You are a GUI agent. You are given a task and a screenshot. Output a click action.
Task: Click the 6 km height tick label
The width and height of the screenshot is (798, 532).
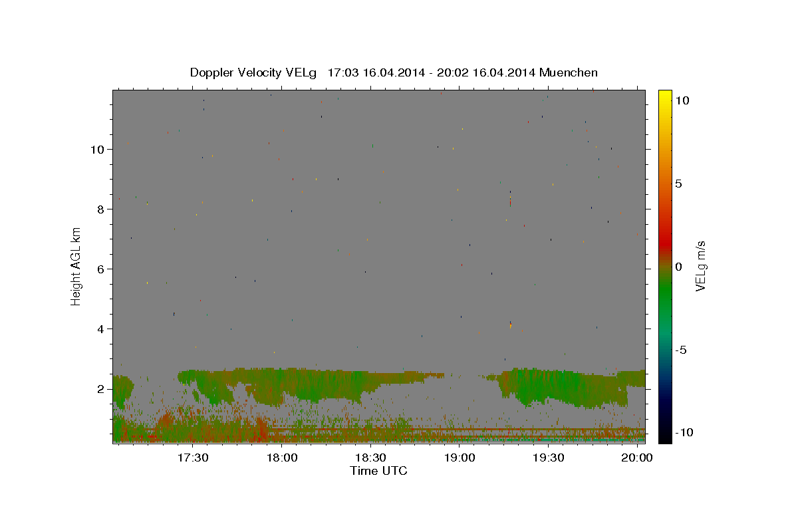[101, 269]
